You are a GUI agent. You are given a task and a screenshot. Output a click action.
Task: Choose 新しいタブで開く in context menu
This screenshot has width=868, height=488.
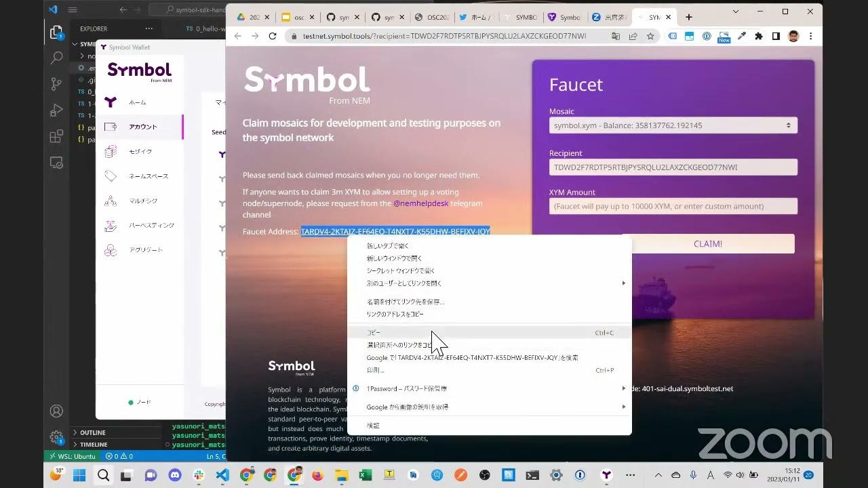(490, 246)
